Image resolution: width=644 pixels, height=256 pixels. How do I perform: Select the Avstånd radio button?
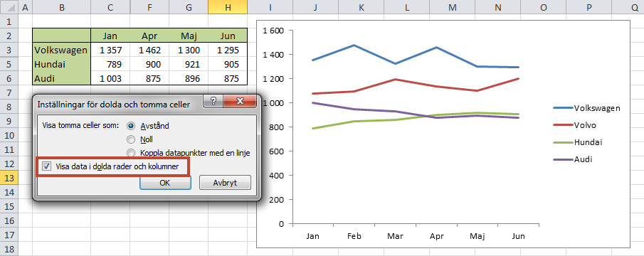(x=132, y=126)
